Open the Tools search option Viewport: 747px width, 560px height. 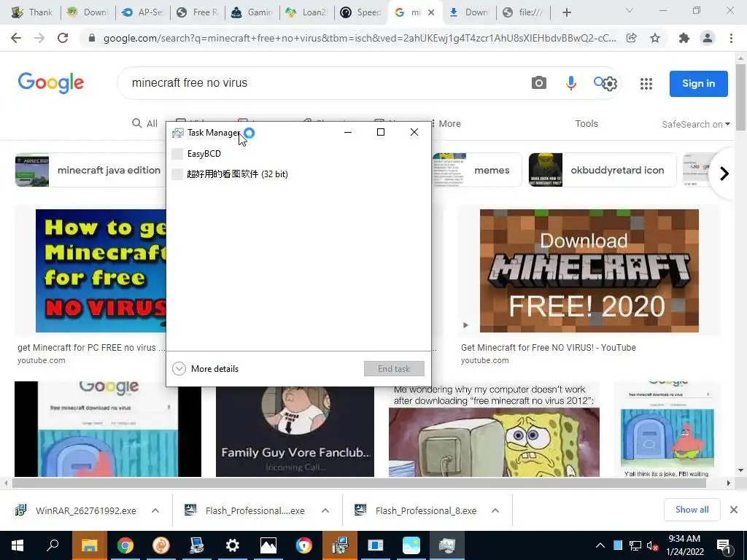pos(587,123)
